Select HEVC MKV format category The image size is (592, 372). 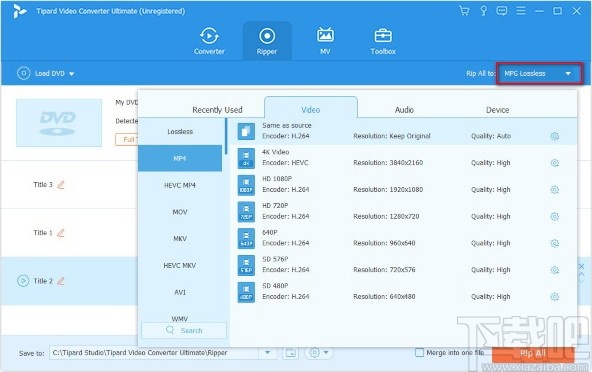pos(180,265)
